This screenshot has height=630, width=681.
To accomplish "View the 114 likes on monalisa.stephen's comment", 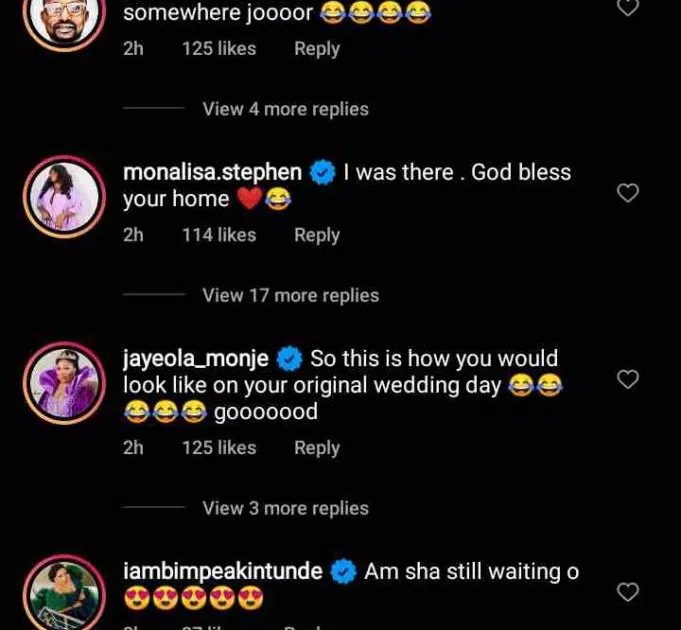I will 219,235.
